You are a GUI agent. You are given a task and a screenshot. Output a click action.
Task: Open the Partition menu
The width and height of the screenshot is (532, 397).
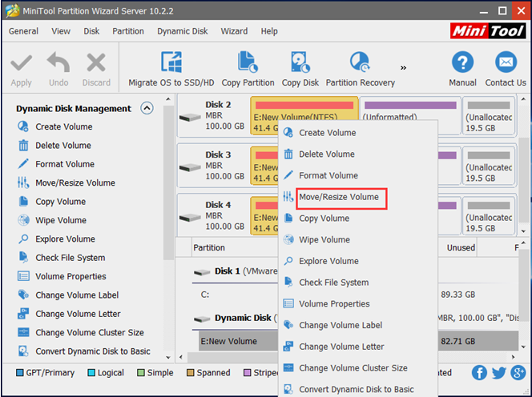(128, 31)
